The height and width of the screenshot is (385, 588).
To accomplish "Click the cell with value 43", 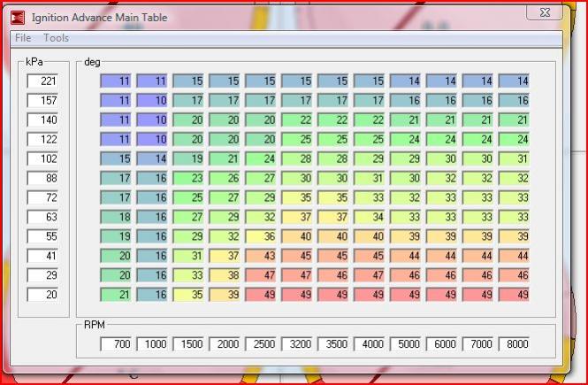I will pos(260,255).
